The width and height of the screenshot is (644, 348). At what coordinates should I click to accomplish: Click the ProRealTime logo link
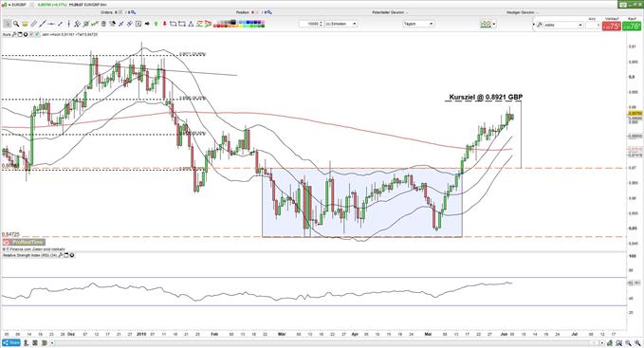click(x=24, y=242)
